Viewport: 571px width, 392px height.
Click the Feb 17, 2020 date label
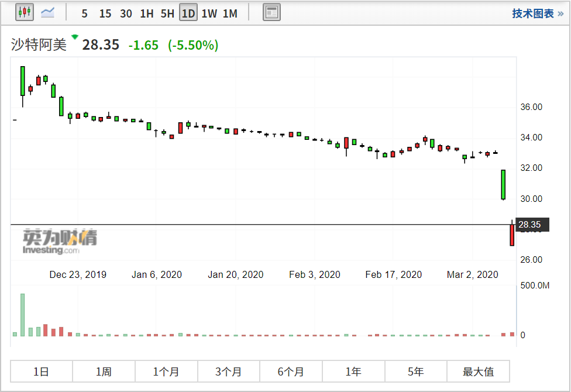point(394,274)
